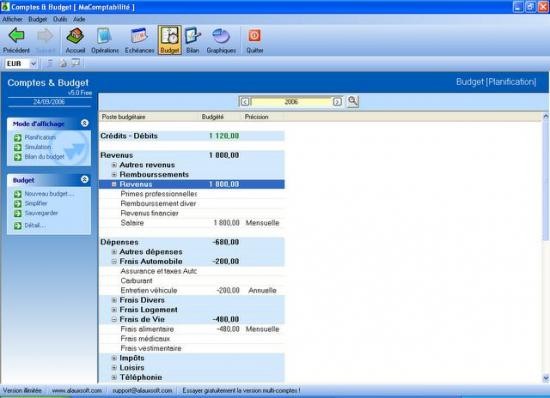Collapse the Frais Automobile category
The image size is (550, 398).
click(114, 262)
